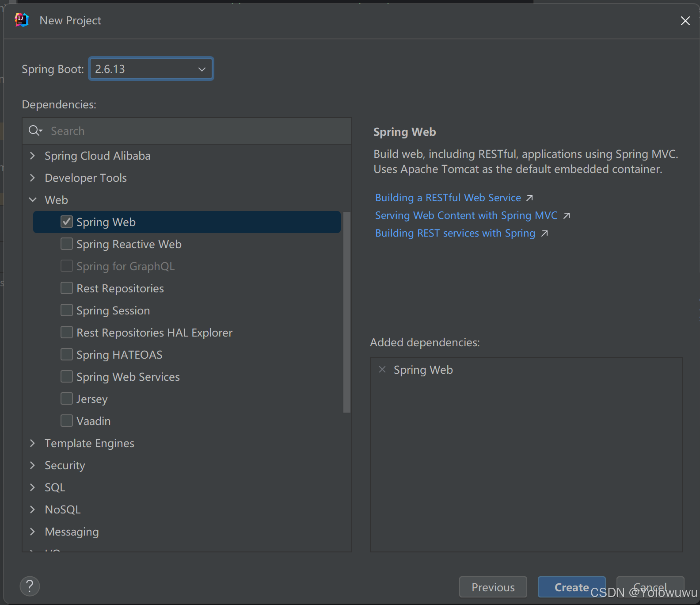
Task: Select Rest Repositories HAL Explorer label
Action: 155,333
